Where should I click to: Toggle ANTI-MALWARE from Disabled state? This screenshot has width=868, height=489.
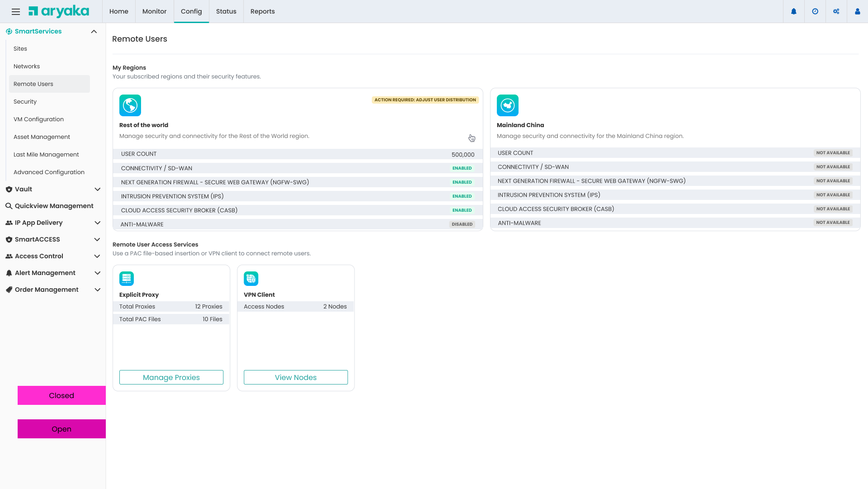(462, 224)
